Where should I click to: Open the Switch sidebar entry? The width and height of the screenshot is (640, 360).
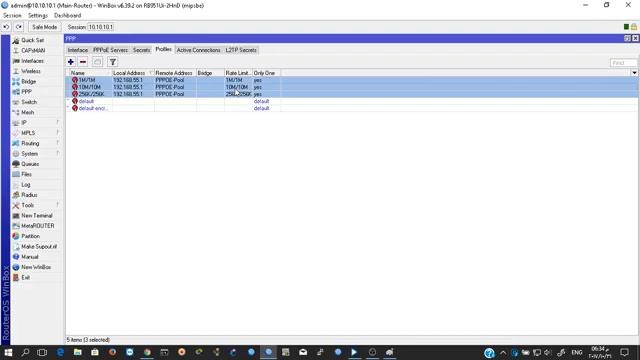29,102
